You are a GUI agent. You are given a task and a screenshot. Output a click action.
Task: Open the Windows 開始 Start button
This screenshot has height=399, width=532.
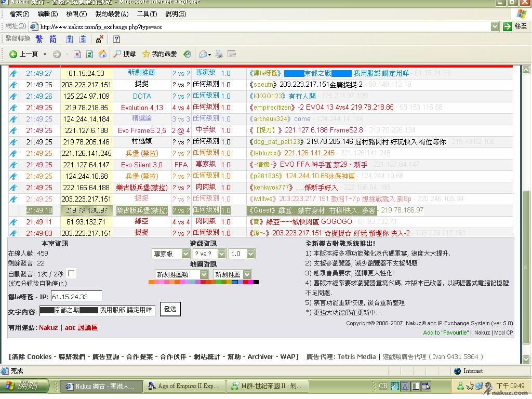click(x=25, y=386)
